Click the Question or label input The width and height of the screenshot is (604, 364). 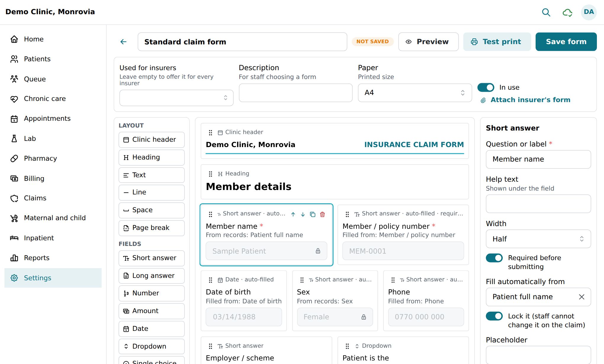point(538,159)
